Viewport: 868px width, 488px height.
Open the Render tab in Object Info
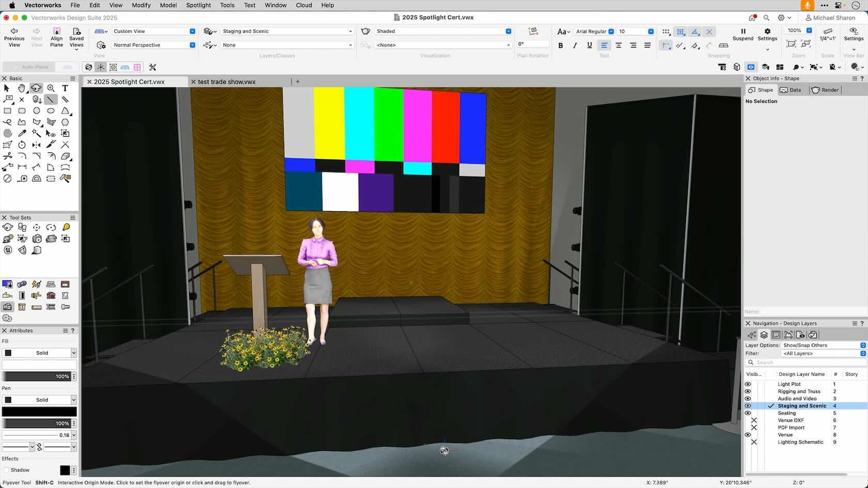click(x=825, y=90)
